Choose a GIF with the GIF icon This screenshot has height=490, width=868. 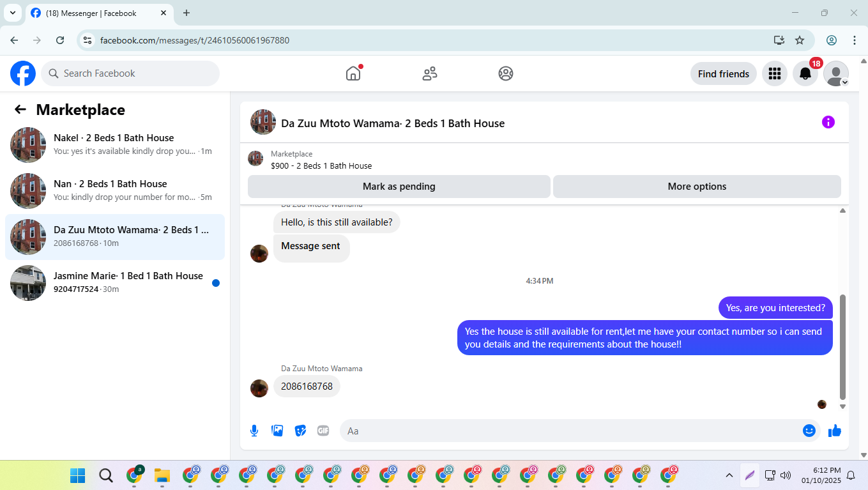(x=323, y=431)
